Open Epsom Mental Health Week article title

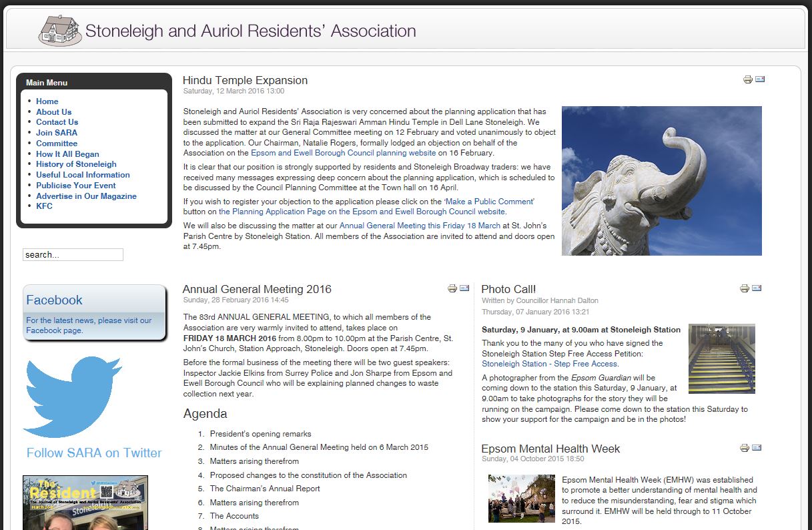tap(550, 449)
